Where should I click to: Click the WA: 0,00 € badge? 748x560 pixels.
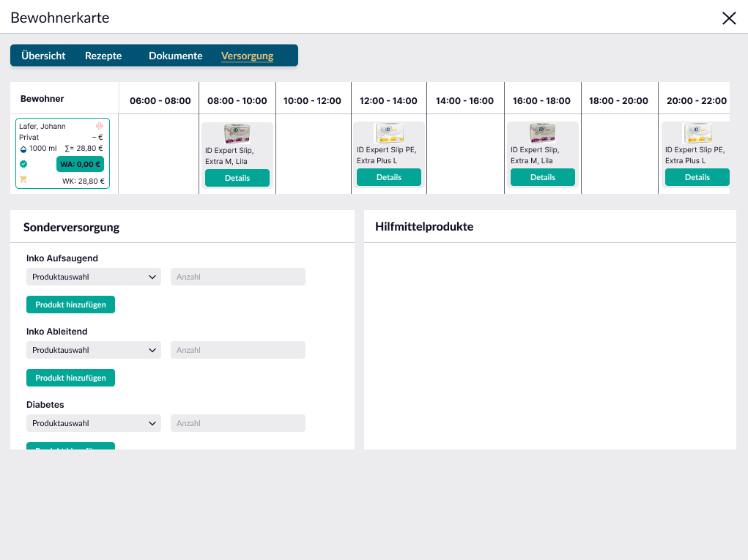click(80, 164)
